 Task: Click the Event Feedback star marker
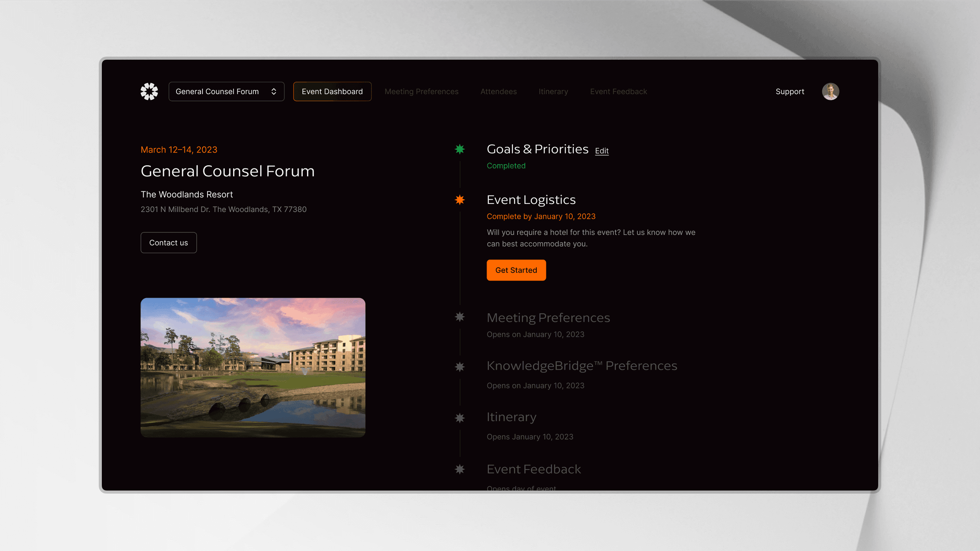click(x=460, y=469)
